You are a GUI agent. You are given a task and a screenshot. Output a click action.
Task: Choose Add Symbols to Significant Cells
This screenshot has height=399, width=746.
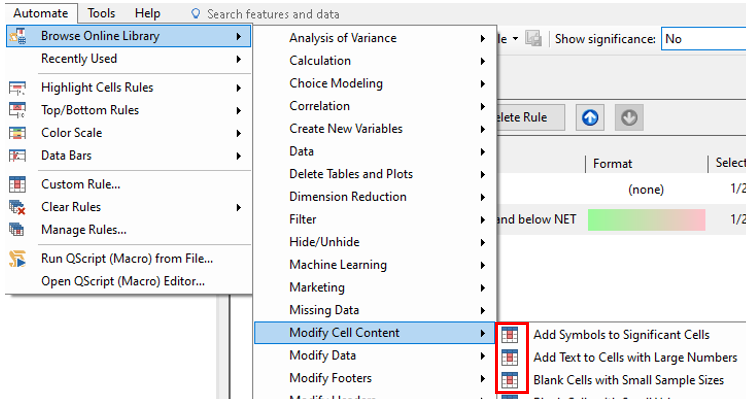click(x=621, y=335)
